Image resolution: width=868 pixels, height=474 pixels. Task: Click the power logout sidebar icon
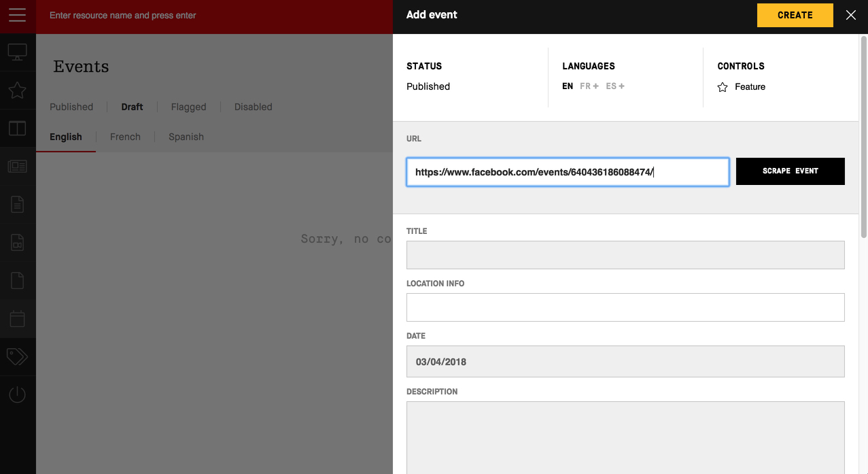point(18,394)
